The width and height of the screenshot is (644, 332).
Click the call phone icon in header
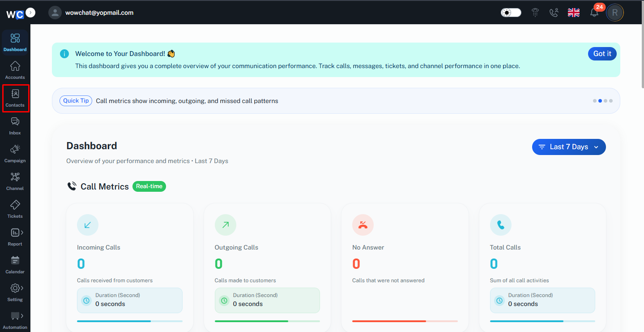coord(554,13)
